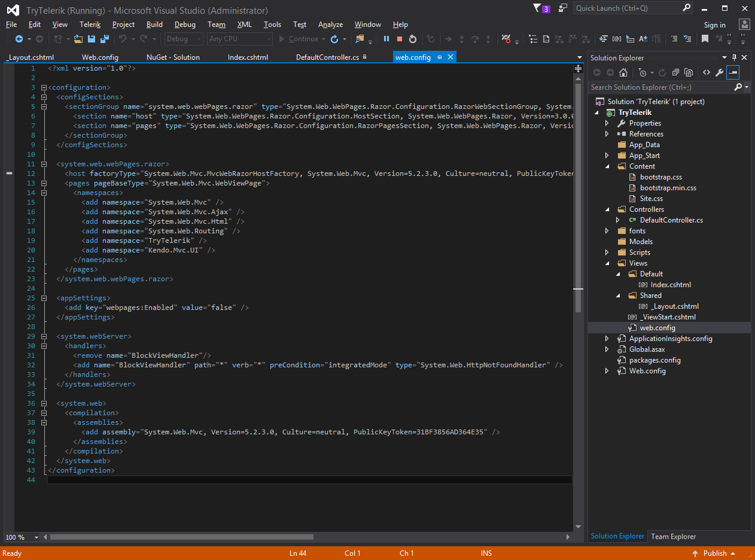Click the editor's horizontal scrollbar thumb
Viewport: 755px width, 560px height.
coord(181,537)
